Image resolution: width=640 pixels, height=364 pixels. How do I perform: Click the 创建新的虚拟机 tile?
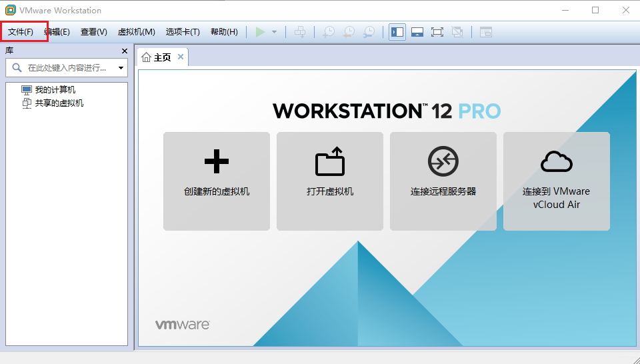click(x=217, y=181)
